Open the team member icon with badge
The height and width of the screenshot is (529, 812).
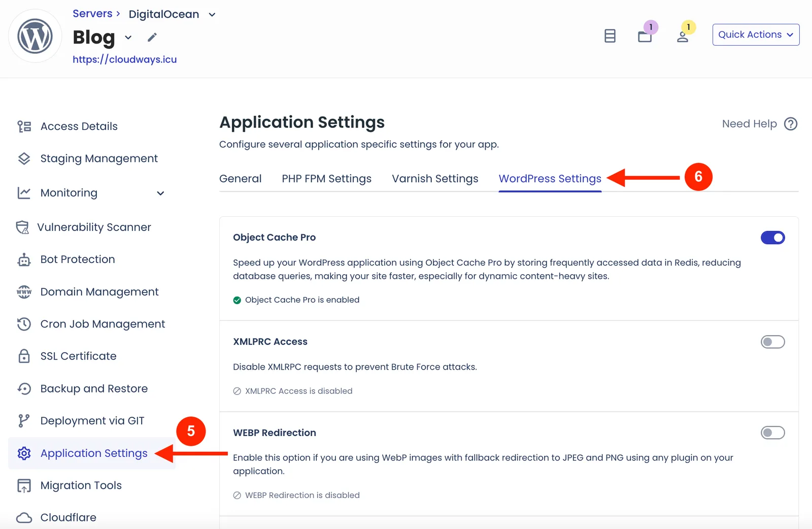pyautogui.click(x=683, y=36)
